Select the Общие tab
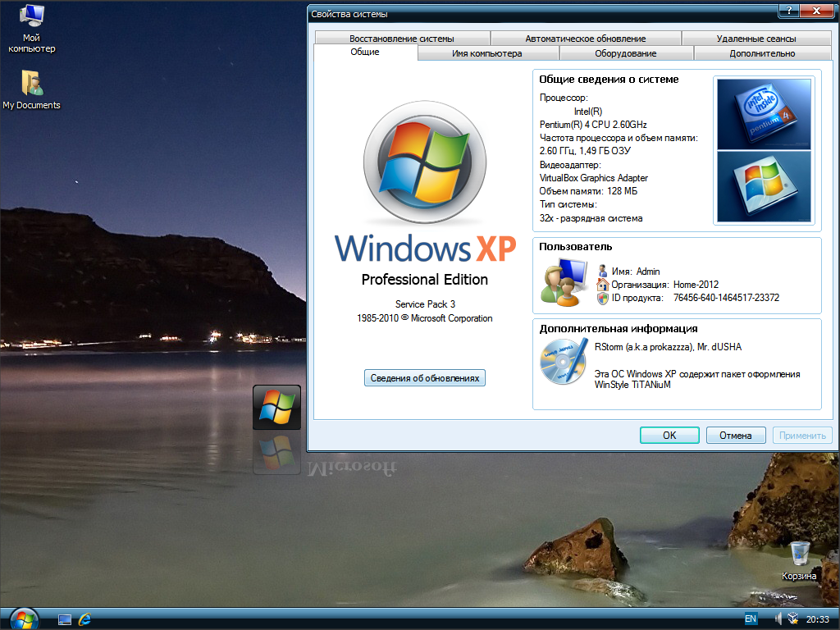This screenshot has width=840, height=630. pyautogui.click(x=365, y=52)
